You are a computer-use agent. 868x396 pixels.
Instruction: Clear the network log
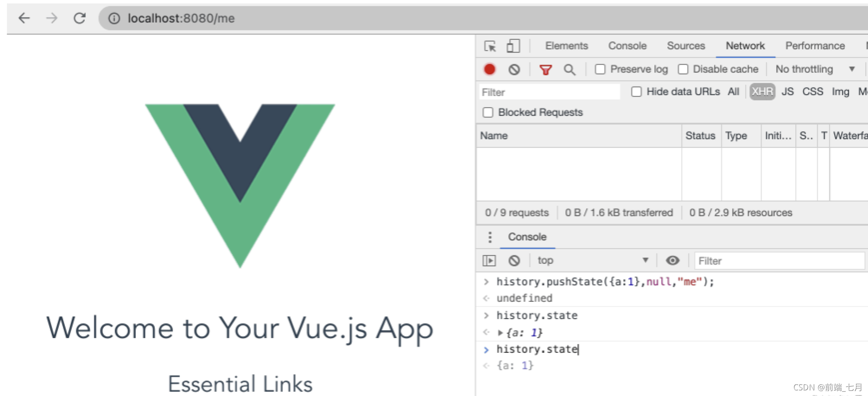[514, 69]
